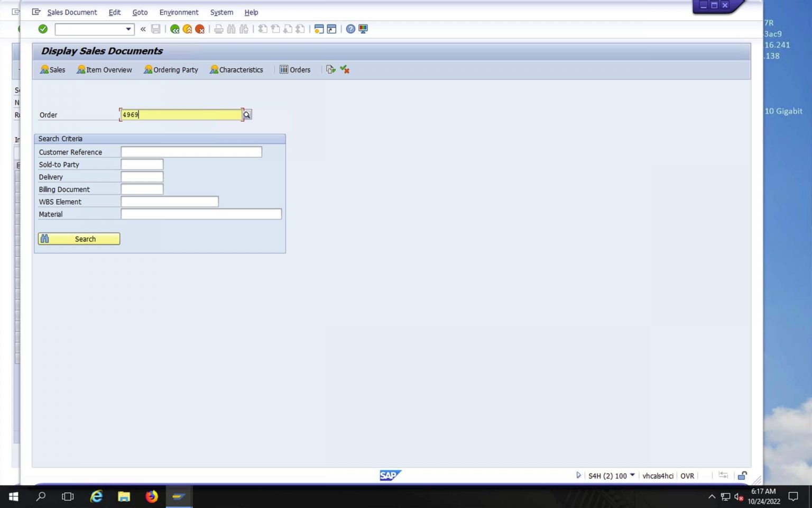Open the search help for the Order field
The image size is (812, 508).
[x=247, y=114]
